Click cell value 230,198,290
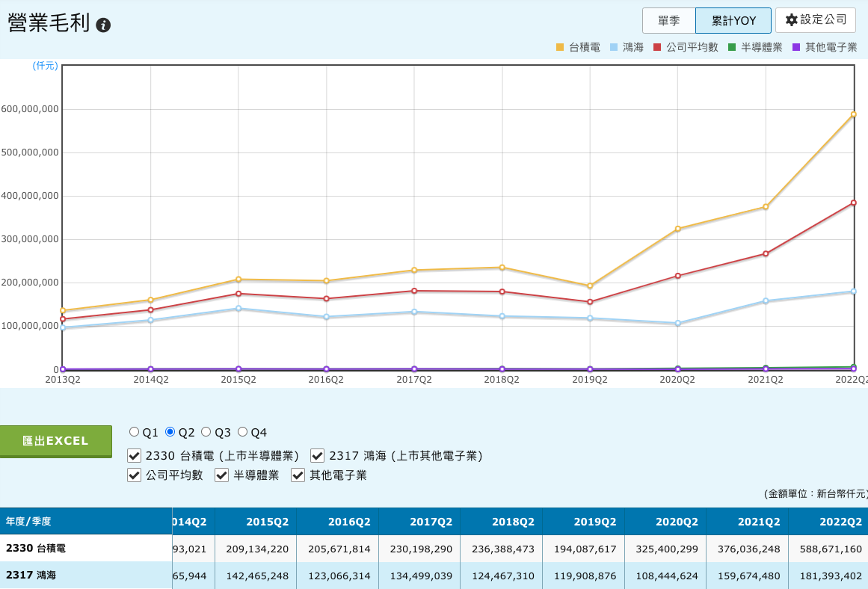 pyautogui.click(x=421, y=549)
